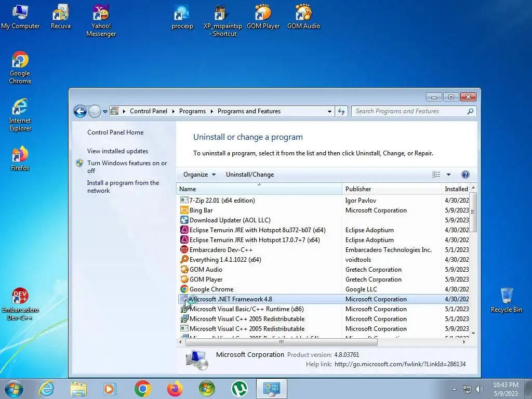
Task: Open Install a program from the network
Action: pyautogui.click(x=123, y=187)
